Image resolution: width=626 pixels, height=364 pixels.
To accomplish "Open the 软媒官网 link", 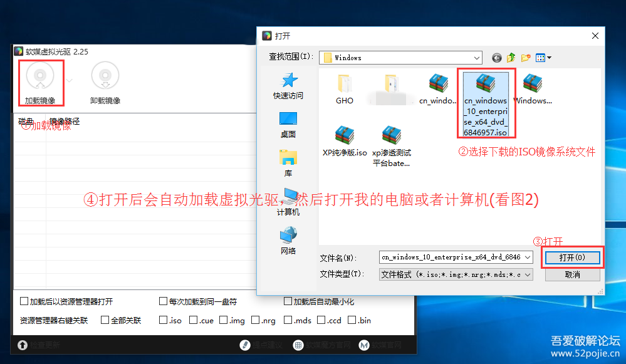I will [380, 345].
